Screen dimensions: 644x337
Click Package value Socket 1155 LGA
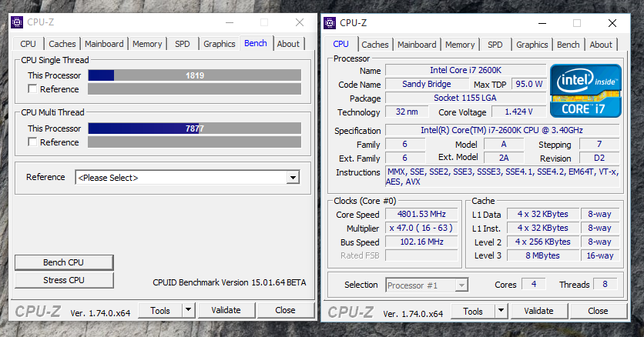tap(466, 98)
